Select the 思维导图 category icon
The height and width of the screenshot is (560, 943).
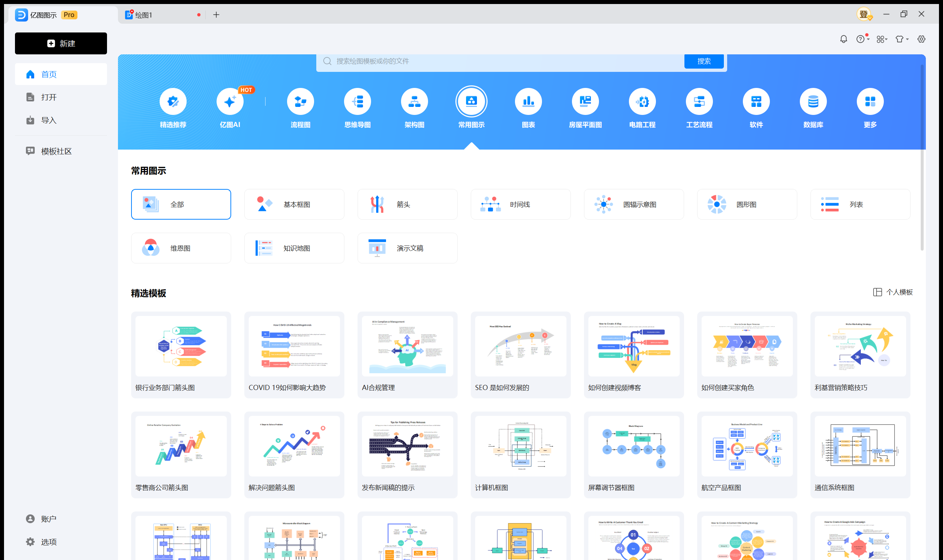(x=357, y=101)
